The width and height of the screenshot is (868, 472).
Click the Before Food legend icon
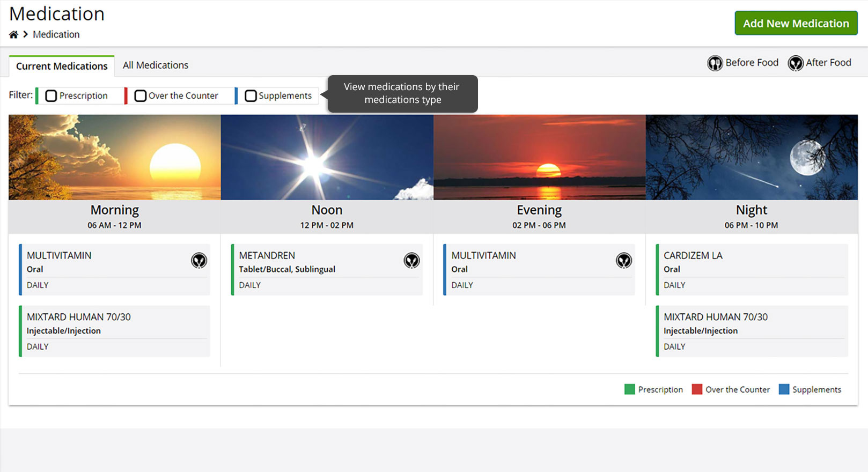pyautogui.click(x=715, y=63)
